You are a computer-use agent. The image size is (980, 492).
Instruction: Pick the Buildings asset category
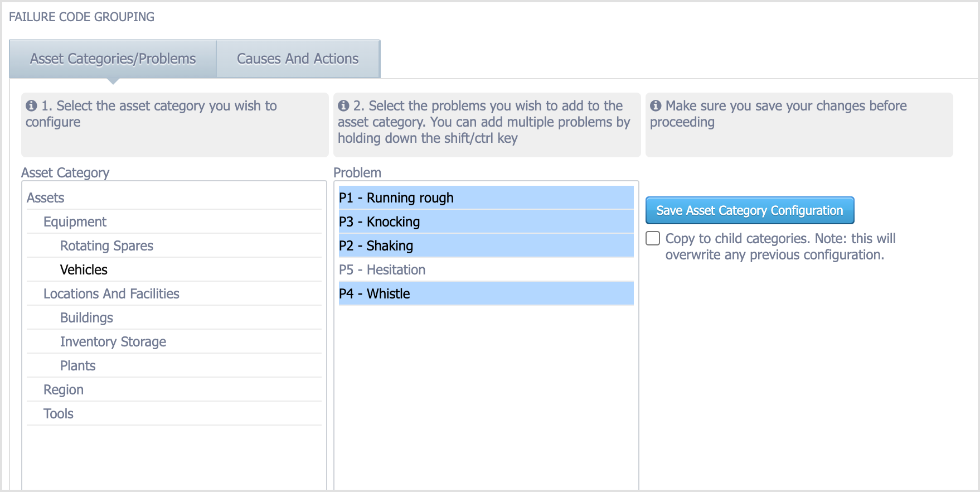[x=86, y=318]
